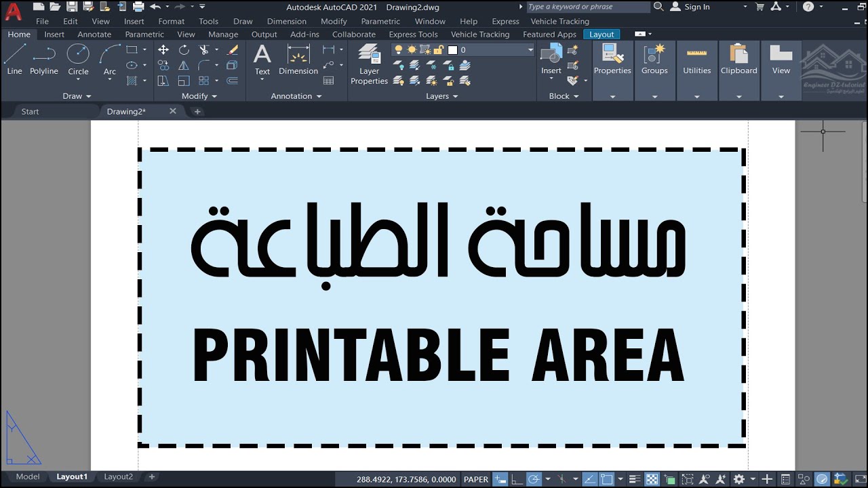Click the Undo arrow icon
This screenshot has height=488, width=868.
tap(155, 7)
